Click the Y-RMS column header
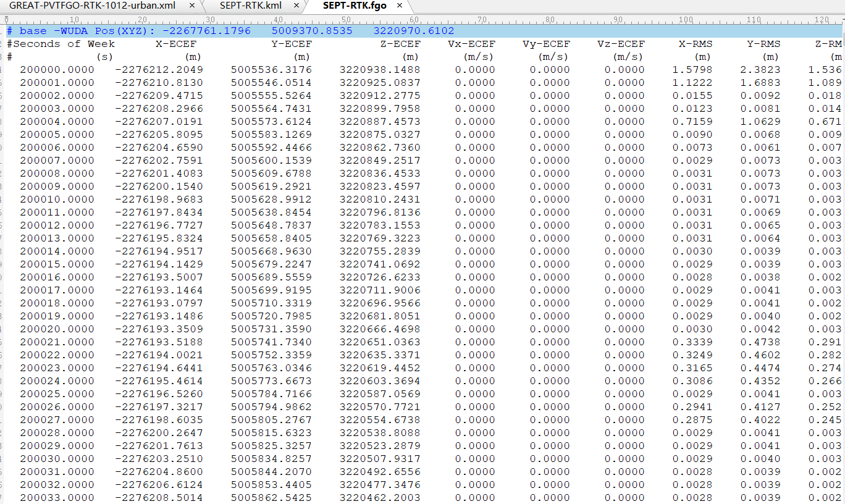The height and width of the screenshot is (504, 845). pos(763,44)
